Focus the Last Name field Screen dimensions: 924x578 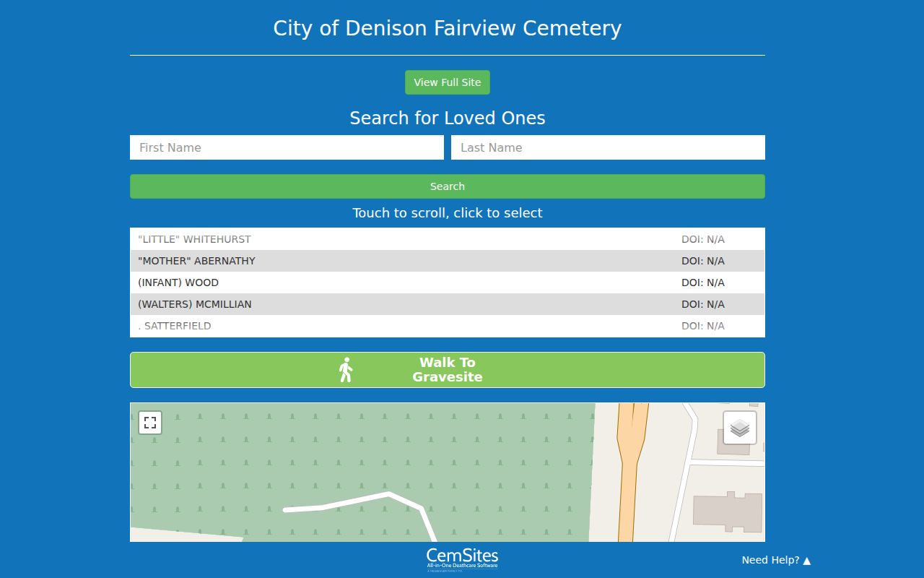click(608, 147)
